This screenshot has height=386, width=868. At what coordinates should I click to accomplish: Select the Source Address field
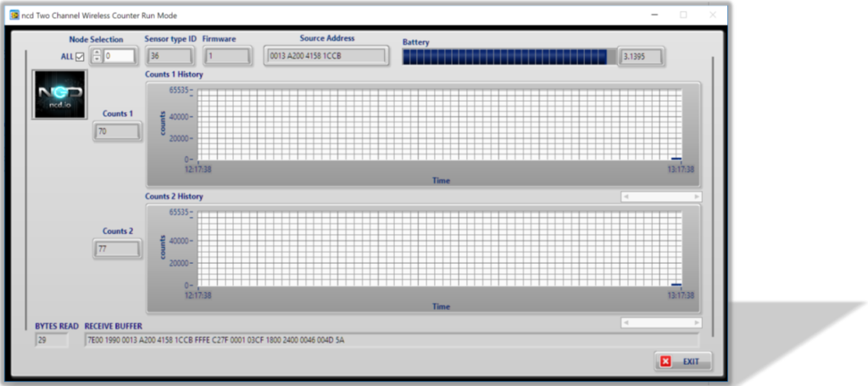325,57
